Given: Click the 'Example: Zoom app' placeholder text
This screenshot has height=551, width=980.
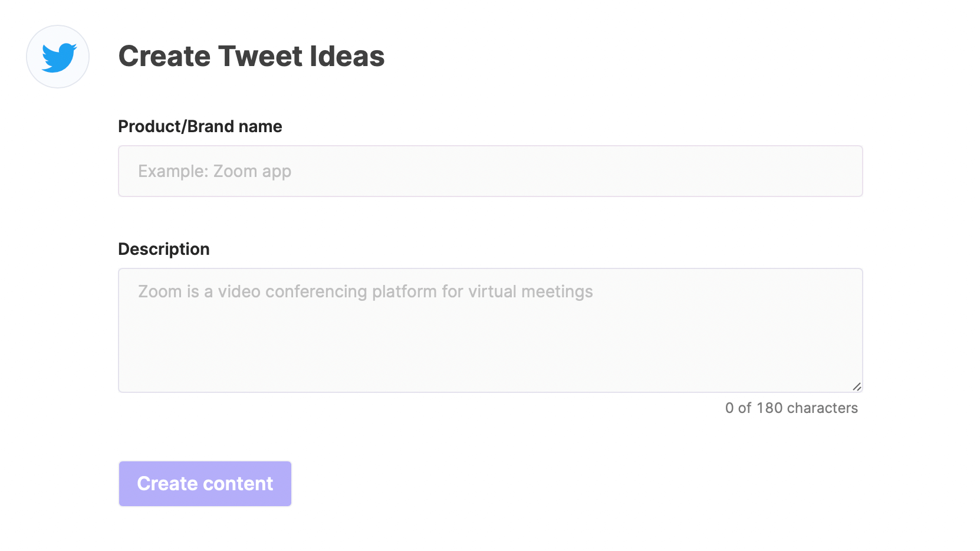Looking at the screenshot, I should (x=215, y=171).
